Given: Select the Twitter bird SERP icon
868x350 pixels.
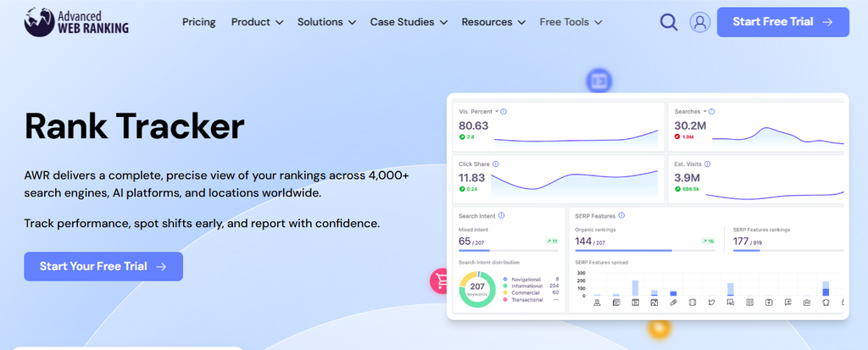Looking at the screenshot, I should pos(711,303).
